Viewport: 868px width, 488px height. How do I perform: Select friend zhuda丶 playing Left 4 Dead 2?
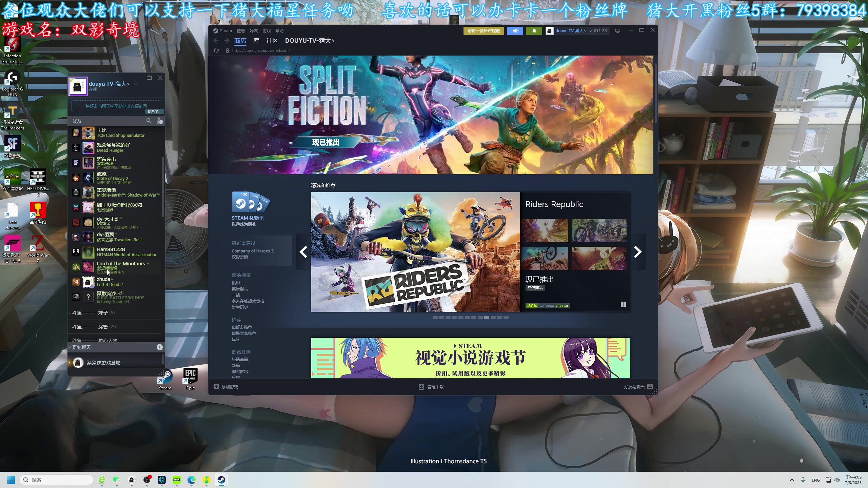tap(116, 282)
